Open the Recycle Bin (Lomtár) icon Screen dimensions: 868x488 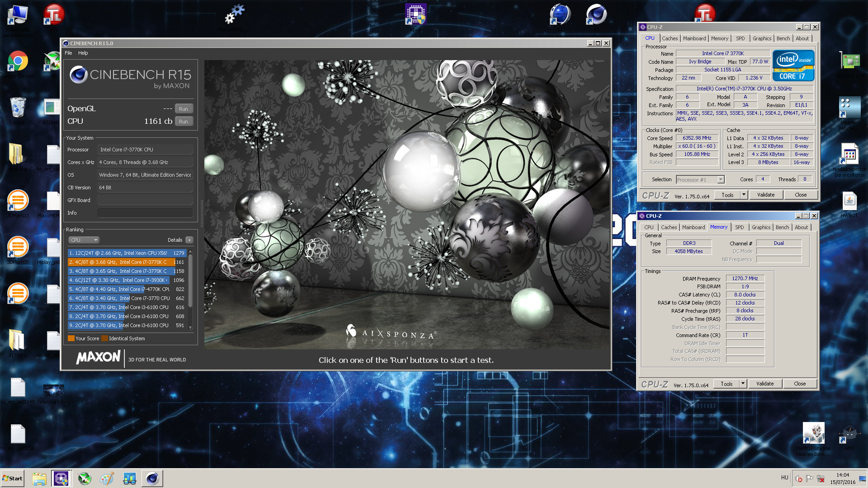[x=18, y=111]
